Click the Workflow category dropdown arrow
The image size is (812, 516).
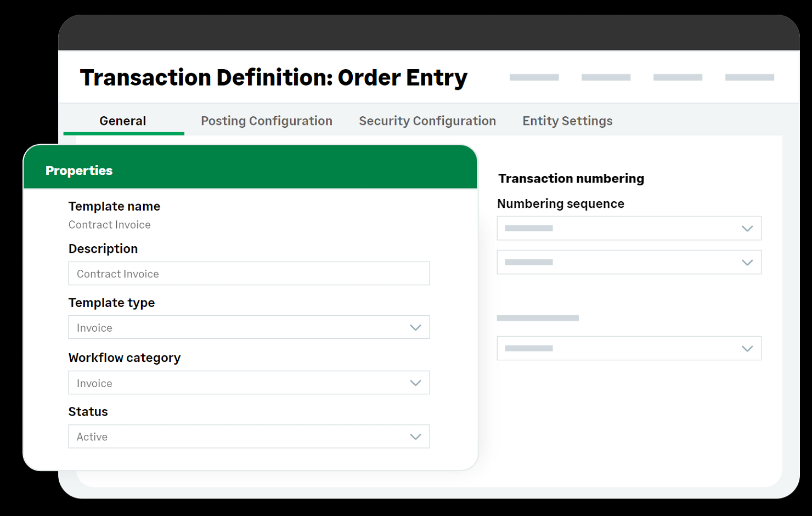415,383
